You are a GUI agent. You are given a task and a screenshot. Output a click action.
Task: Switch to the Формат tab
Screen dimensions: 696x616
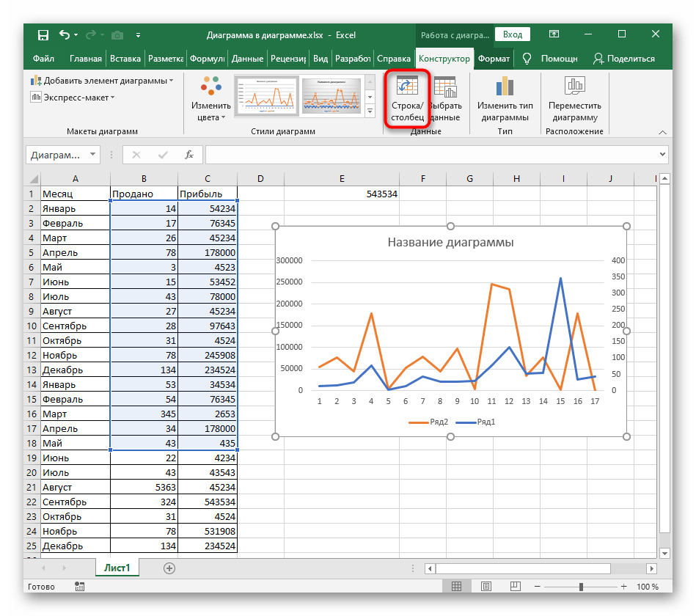point(494,59)
